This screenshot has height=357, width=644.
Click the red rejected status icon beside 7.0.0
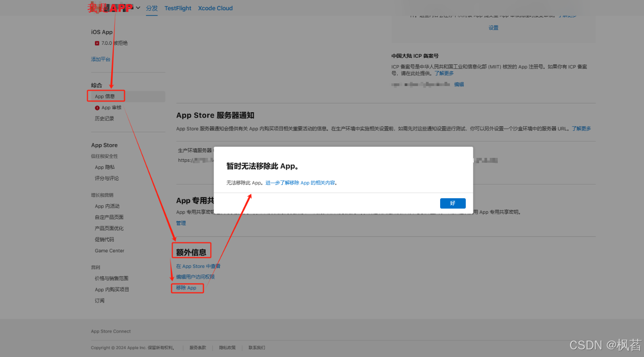point(97,43)
